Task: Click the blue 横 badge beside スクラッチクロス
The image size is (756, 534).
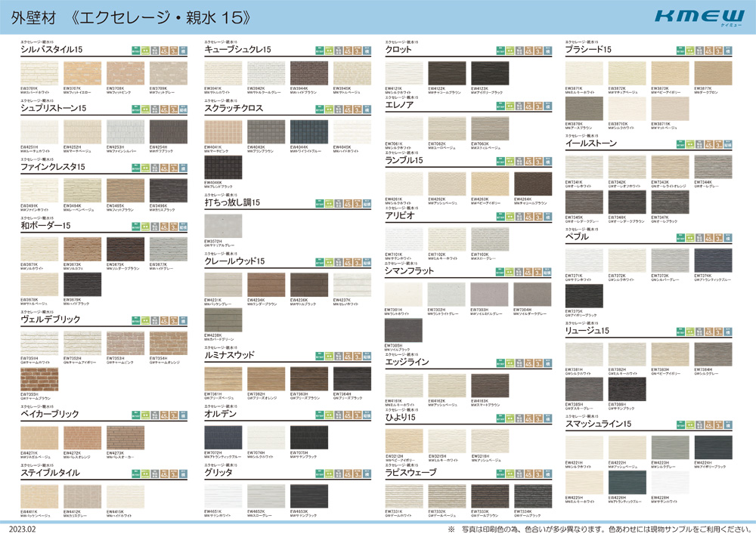Action: 367,110
